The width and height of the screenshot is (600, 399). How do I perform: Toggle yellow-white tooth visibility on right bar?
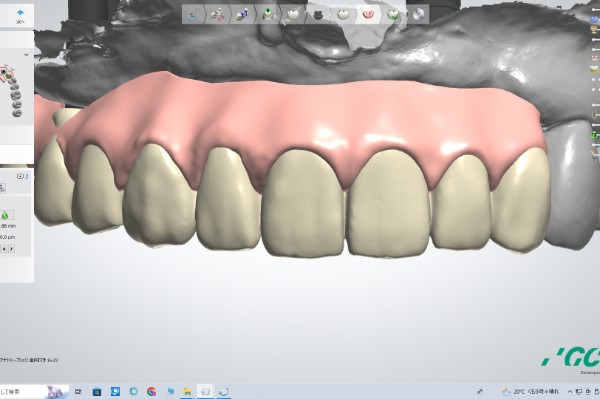pyautogui.click(x=594, y=69)
